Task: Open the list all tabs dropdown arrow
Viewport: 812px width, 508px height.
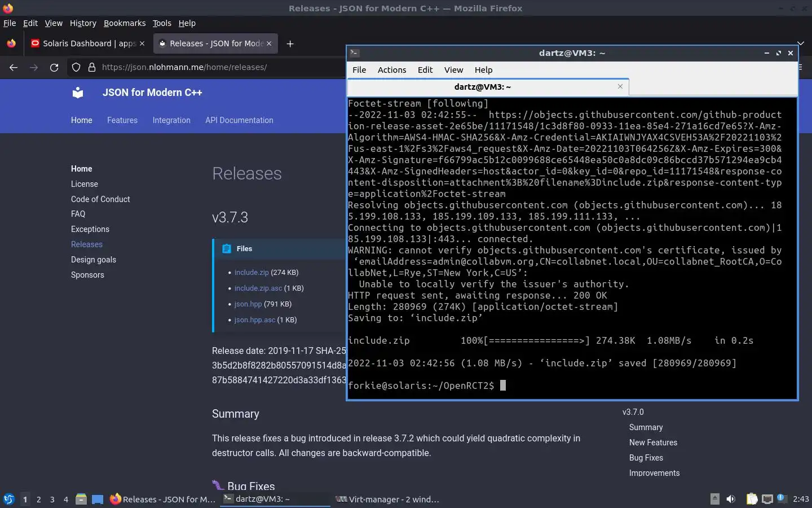Action: [x=801, y=43]
